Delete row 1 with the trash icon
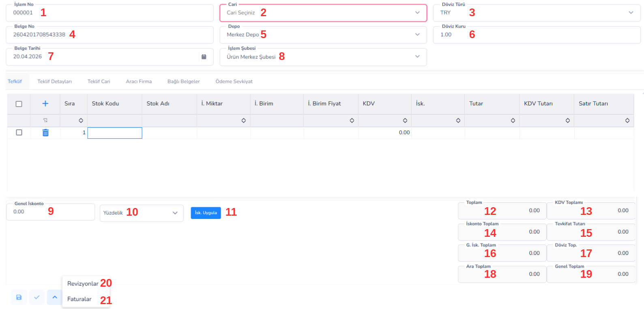The height and width of the screenshot is (309, 644). pyautogui.click(x=45, y=133)
